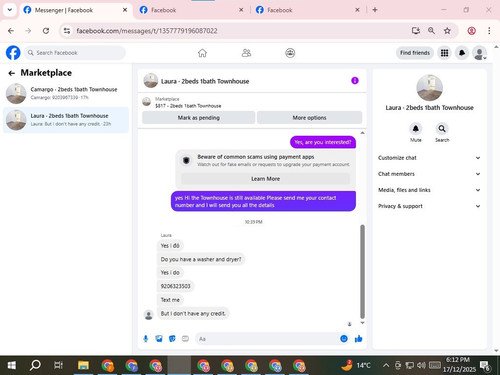Image resolution: width=500 pixels, height=375 pixels.
Task: Click the message 9206323503
Action: click(175, 286)
